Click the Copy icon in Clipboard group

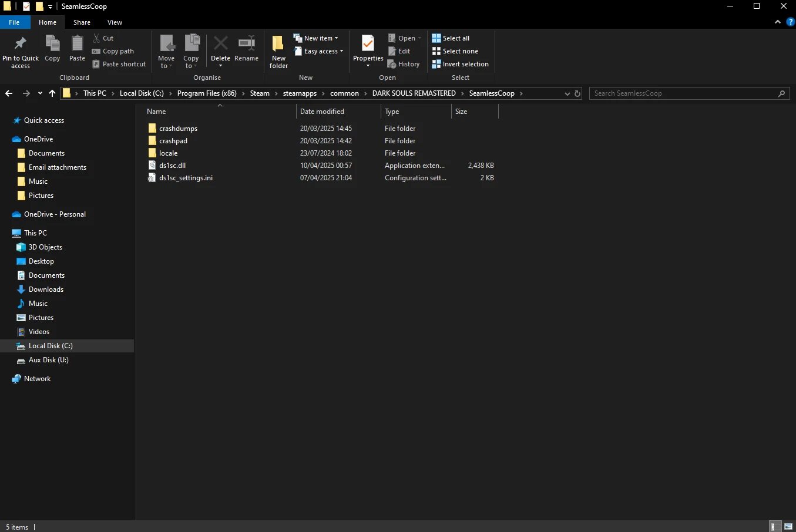click(x=52, y=45)
